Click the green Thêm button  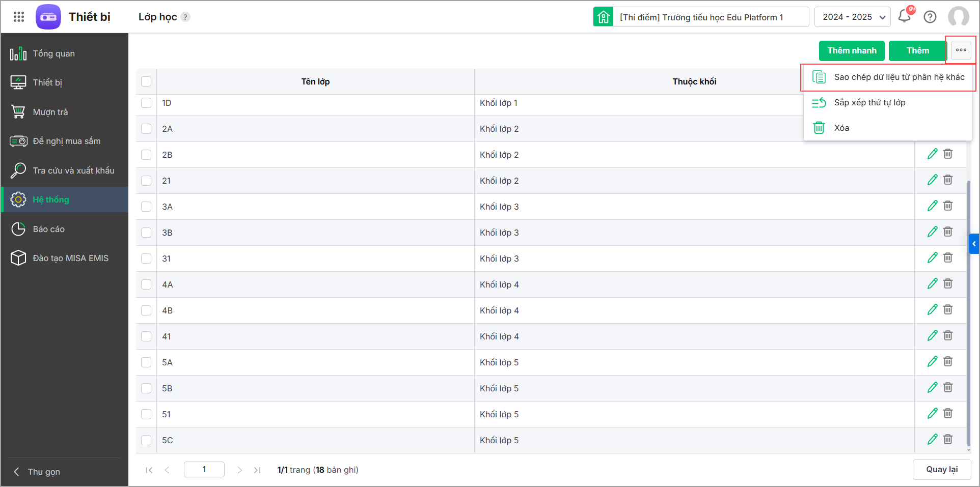[918, 51]
